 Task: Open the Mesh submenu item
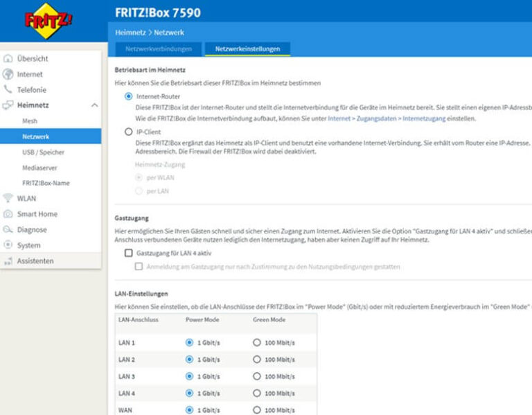coord(30,121)
